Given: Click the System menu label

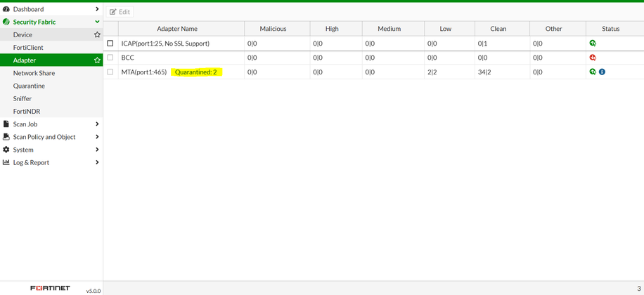Looking at the screenshot, I should pos(23,150).
